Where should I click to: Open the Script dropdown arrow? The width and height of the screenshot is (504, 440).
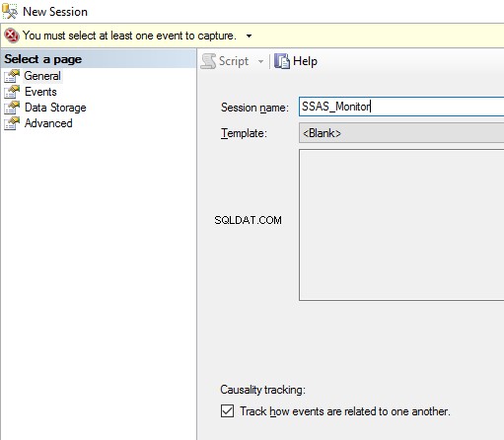point(260,61)
